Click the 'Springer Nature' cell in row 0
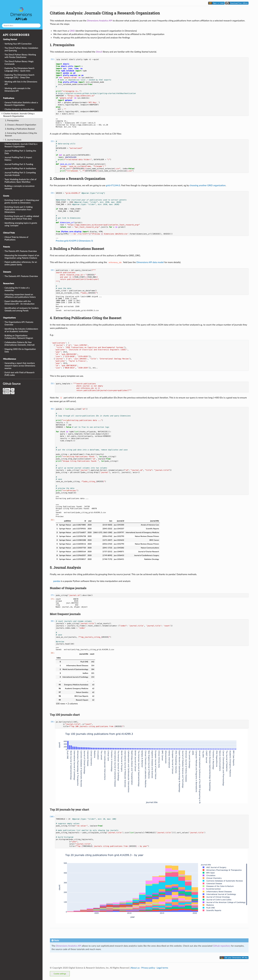This screenshot has width=258, height=980. tap(65, 525)
